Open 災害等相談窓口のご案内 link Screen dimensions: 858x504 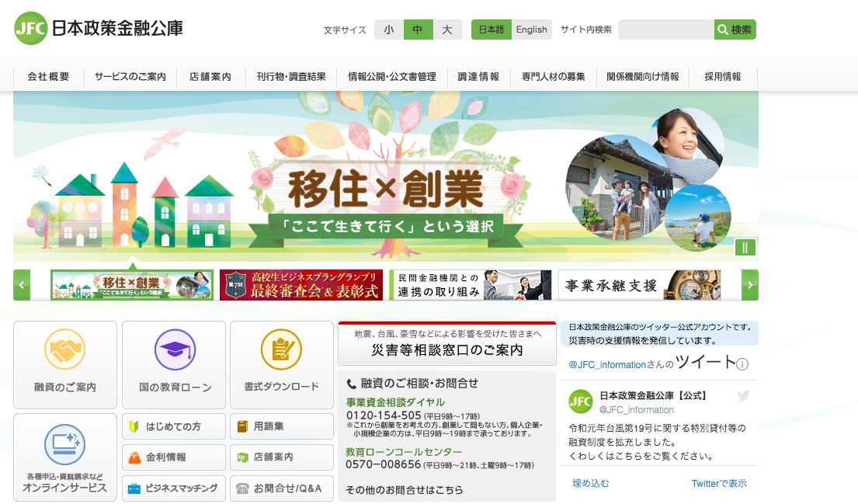click(x=446, y=343)
